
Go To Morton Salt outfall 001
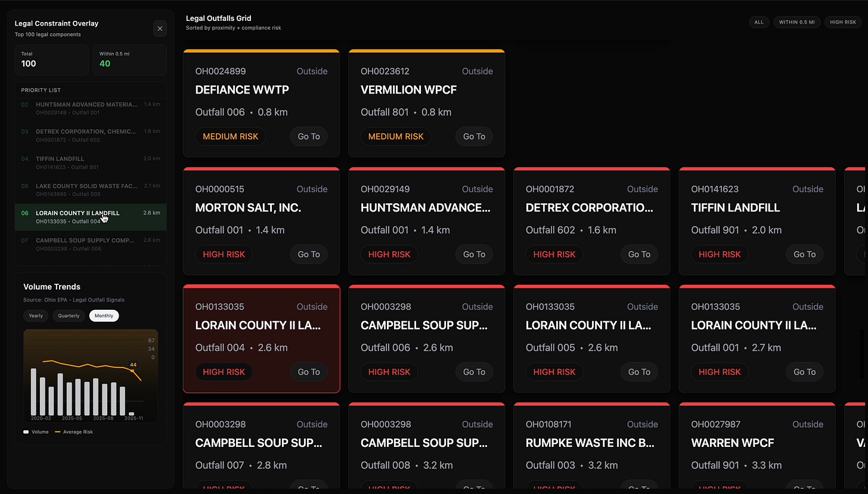tap(309, 254)
